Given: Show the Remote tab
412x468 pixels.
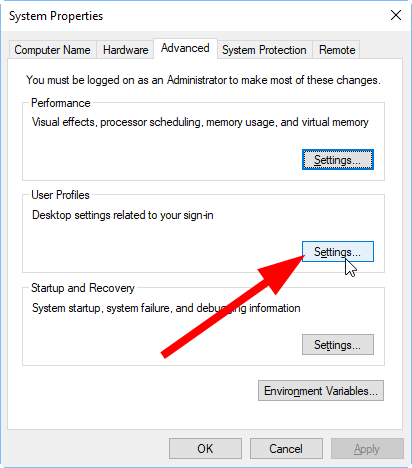Looking at the screenshot, I should click(337, 50).
